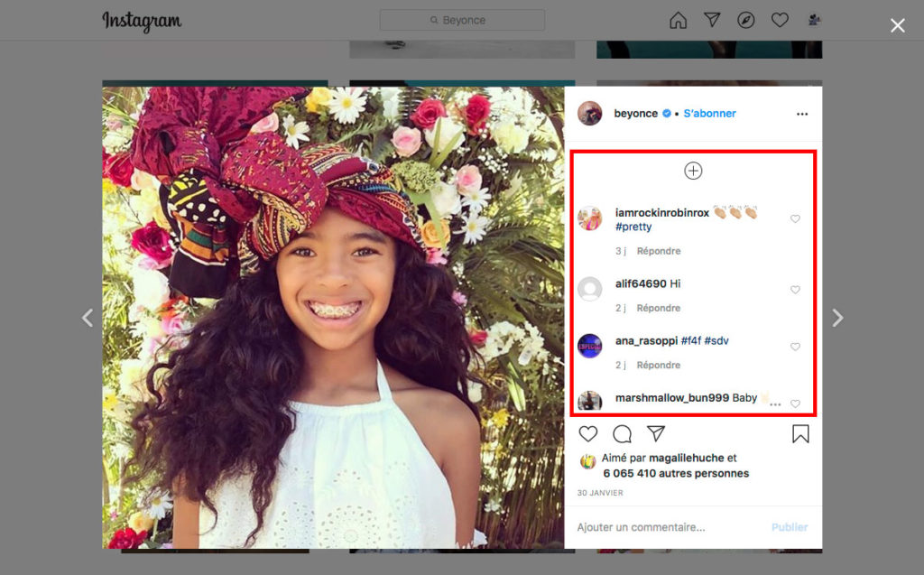Viewport: 924px width, 575px height.
Task: Open the beyonce username link
Action: click(636, 113)
